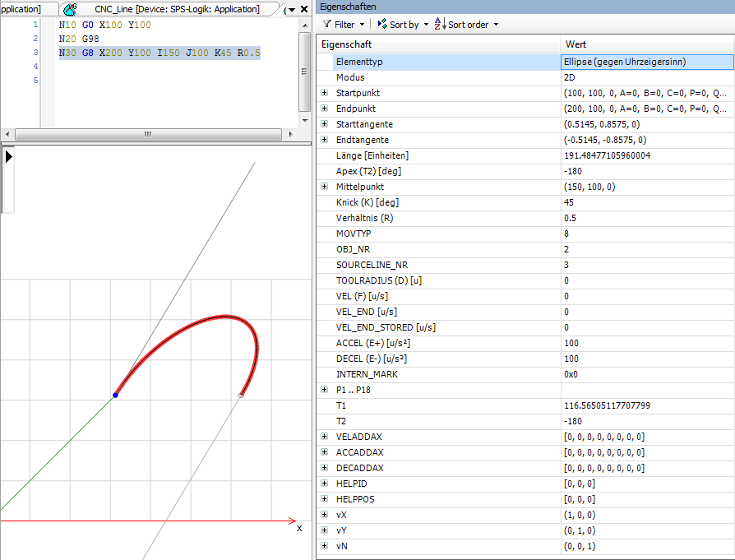Open the Sort by dropdown arrow
Viewport: 735px width, 560px height.
(426, 25)
